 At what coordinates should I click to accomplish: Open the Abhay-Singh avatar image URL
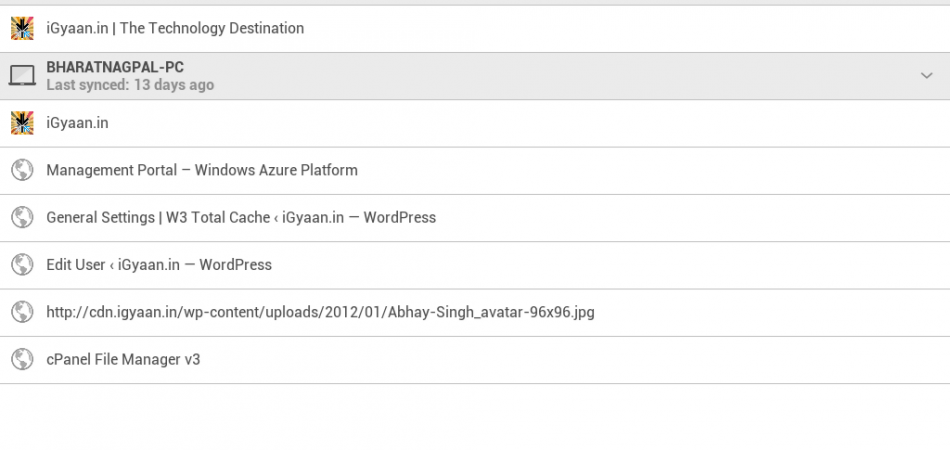coord(320,312)
